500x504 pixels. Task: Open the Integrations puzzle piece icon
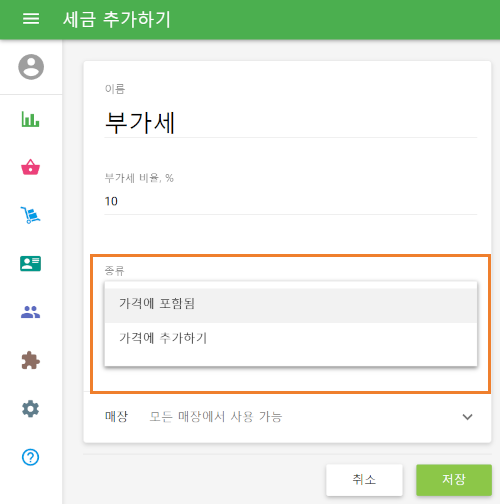[x=30, y=360]
